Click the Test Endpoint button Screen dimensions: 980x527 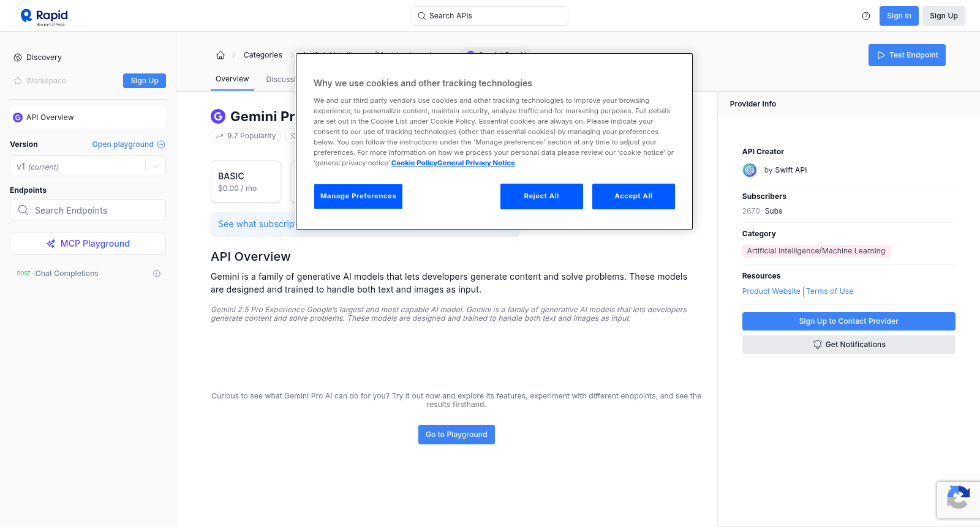(907, 55)
